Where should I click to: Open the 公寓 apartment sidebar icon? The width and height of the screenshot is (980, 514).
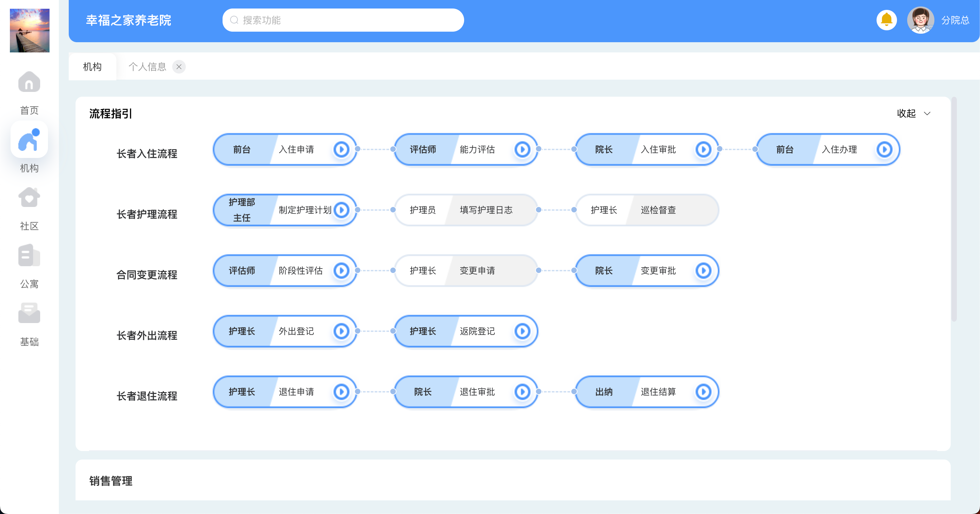[x=29, y=256]
